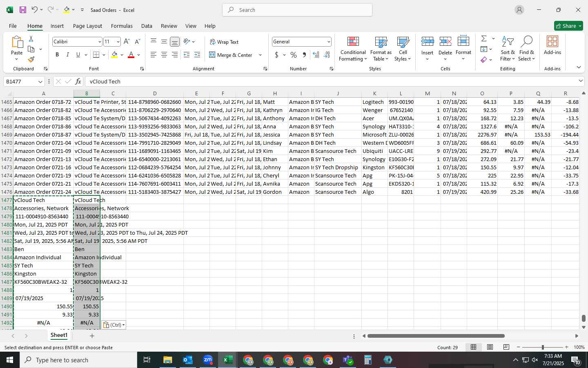Viewport: 588px width, 368px height.
Task: Click Cell Styles button
Action: (403, 48)
